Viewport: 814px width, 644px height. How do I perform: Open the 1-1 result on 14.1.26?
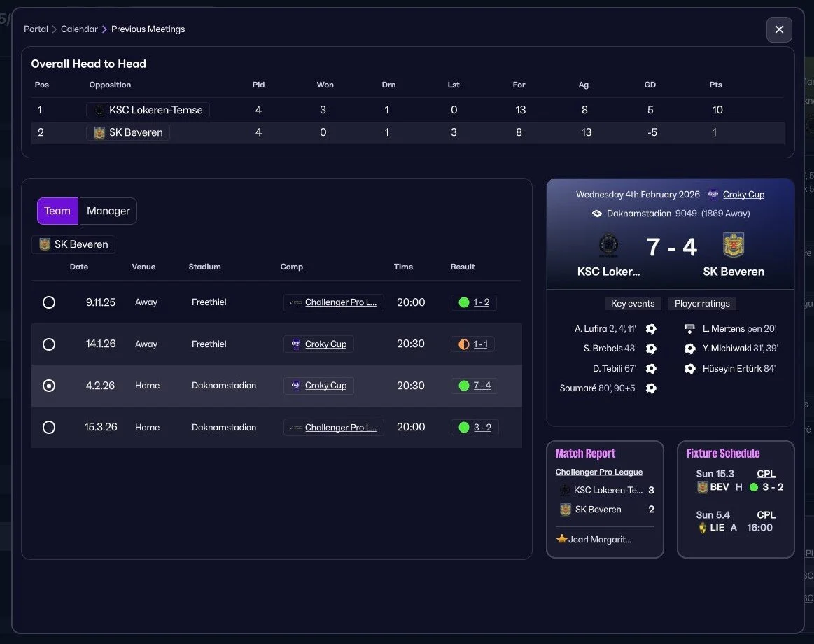pyautogui.click(x=480, y=344)
